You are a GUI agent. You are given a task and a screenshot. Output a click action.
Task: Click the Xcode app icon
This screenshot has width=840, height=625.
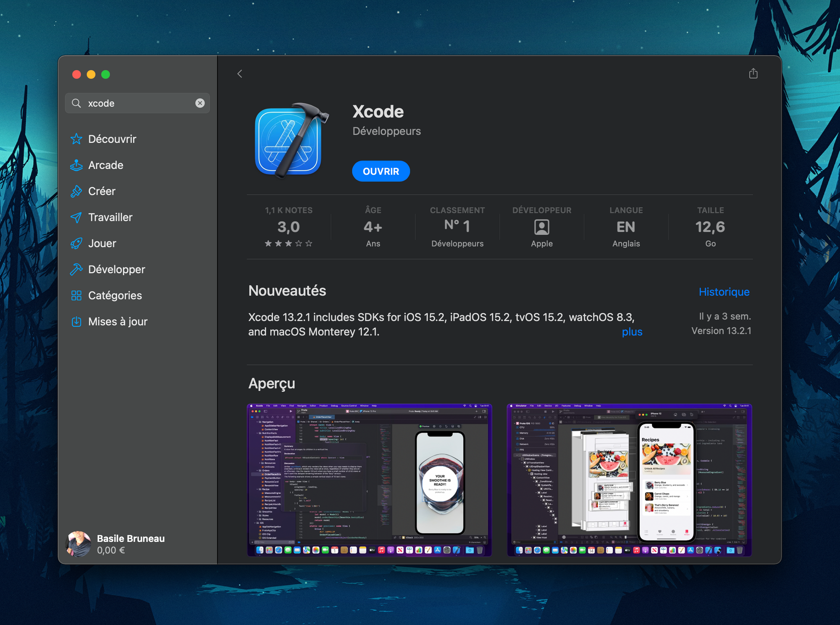click(291, 140)
